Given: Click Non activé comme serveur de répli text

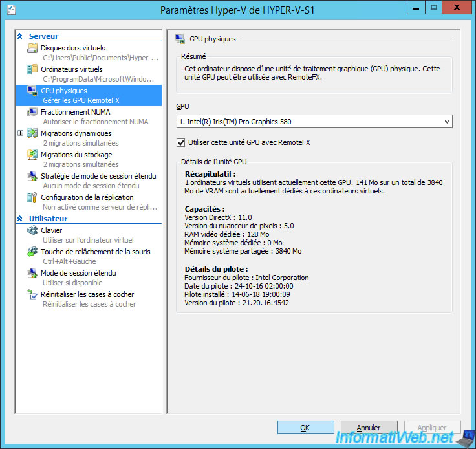Looking at the screenshot, I should point(100,207).
